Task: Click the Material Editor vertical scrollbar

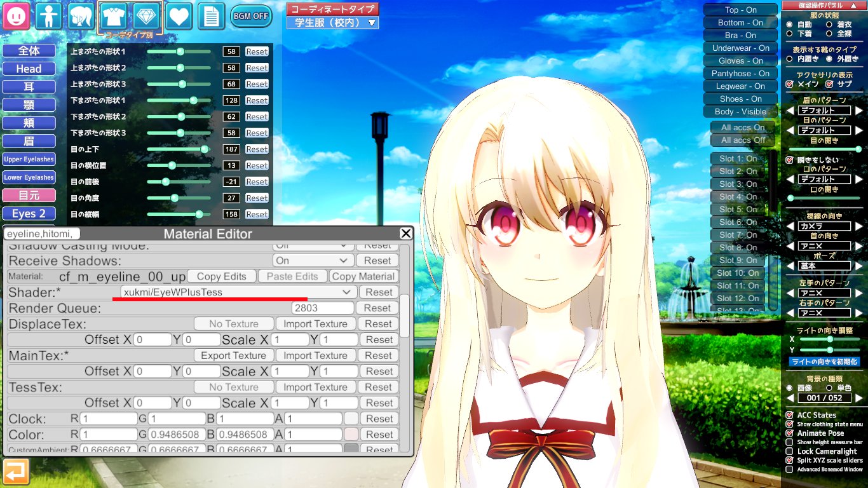Action: click(x=404, y=315)
